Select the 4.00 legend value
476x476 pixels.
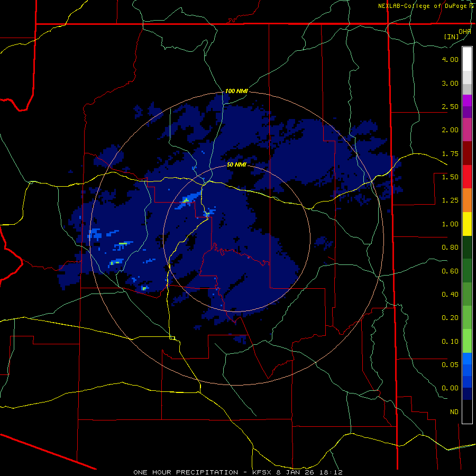click(450, 59)
